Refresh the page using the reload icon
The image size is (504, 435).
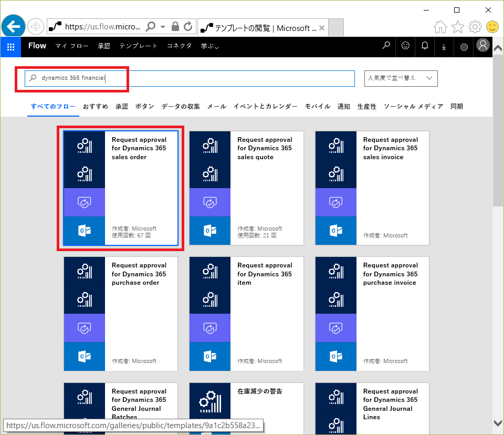click(x=188, y=26)
